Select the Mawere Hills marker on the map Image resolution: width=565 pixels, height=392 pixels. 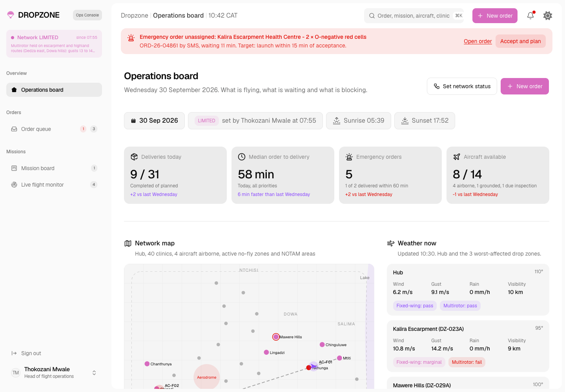pyautogui.click(x=276, y=337)
